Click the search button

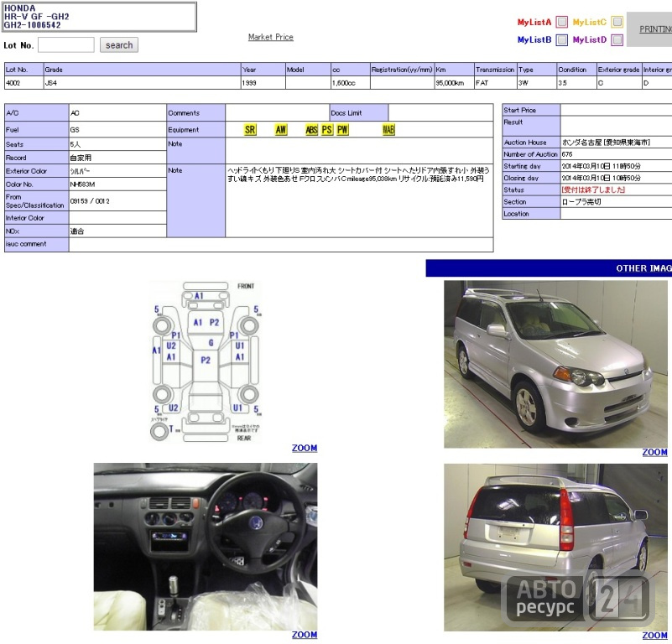pyautogui.click(x=119, y=45)
